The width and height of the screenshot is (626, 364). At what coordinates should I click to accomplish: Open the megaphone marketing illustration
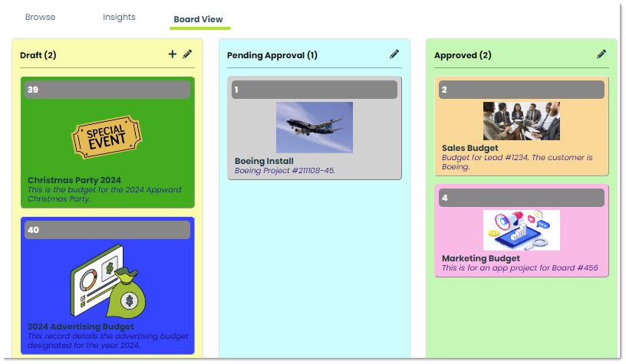tap(522, 230)
